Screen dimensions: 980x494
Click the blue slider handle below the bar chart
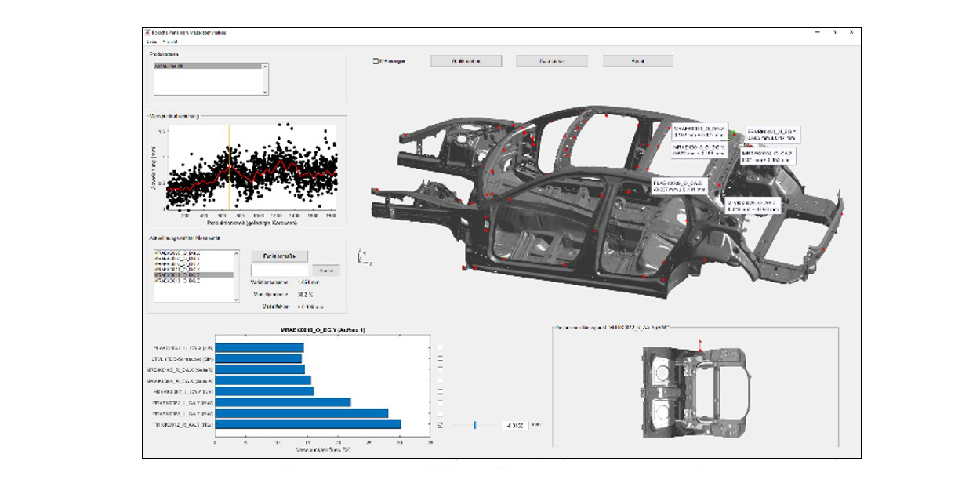[475, 425]
